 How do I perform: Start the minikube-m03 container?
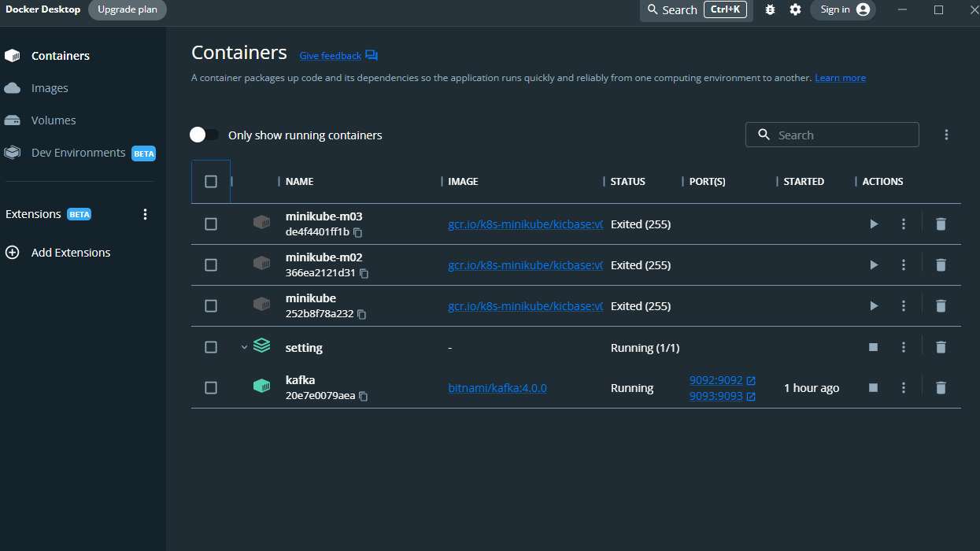pos(874,224)
